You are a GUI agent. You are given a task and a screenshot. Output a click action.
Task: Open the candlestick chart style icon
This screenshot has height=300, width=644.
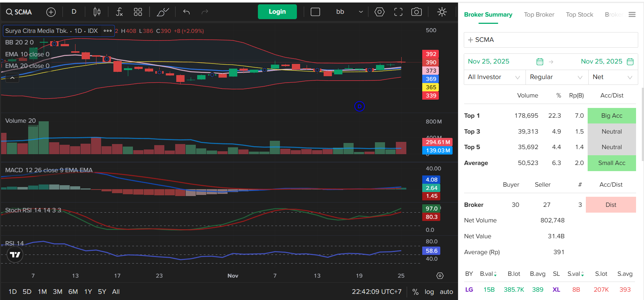pos(97,12)
